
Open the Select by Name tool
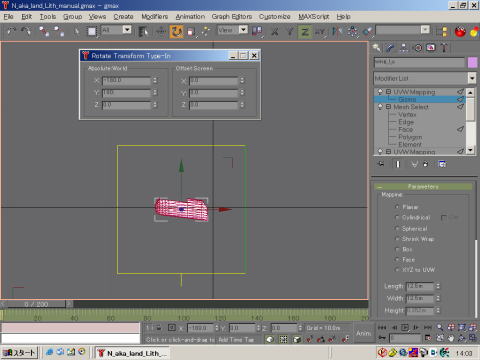click(143, 31)
